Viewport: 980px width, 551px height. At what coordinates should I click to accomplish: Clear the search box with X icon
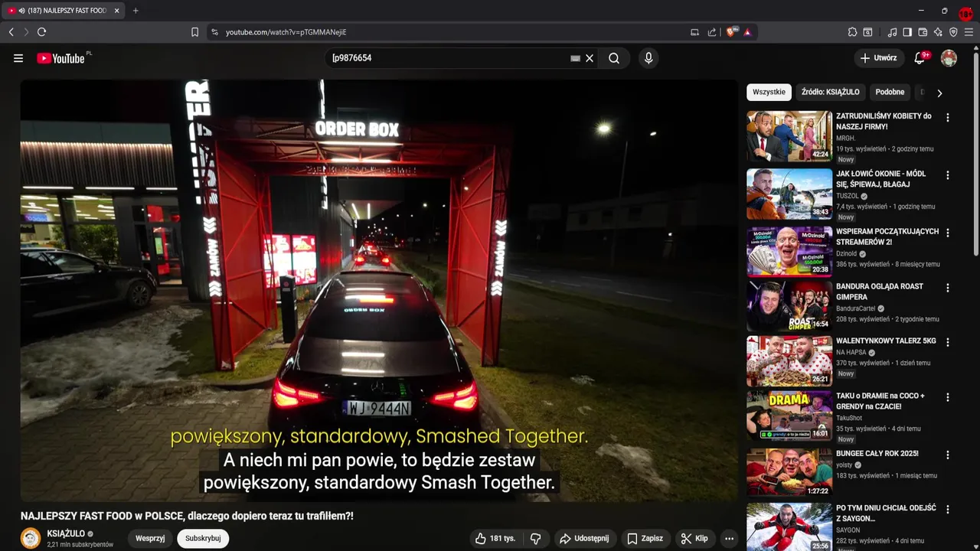[x=590, y=58]
